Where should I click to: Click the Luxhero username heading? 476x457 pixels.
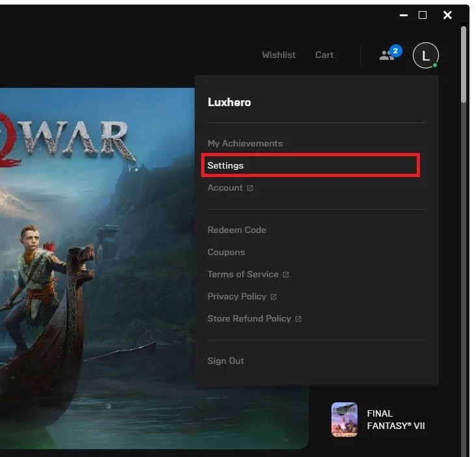(x=229, y=102)
